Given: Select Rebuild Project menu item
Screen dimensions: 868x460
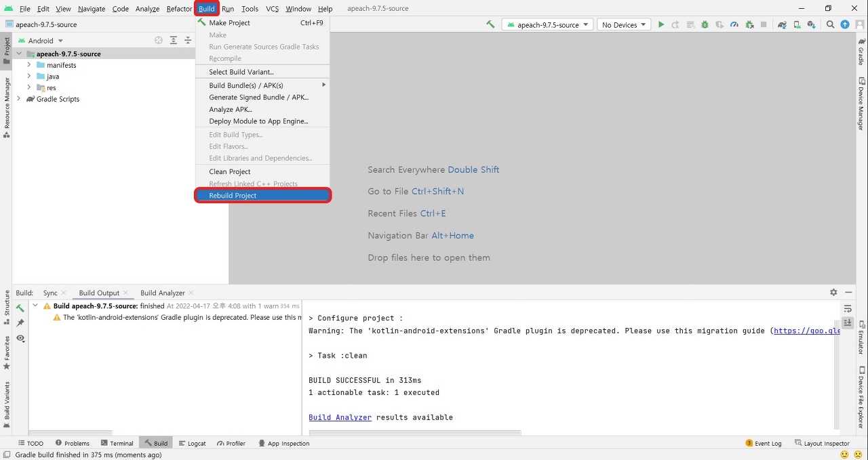Looking at the screenshot, I should click(262, 195).
